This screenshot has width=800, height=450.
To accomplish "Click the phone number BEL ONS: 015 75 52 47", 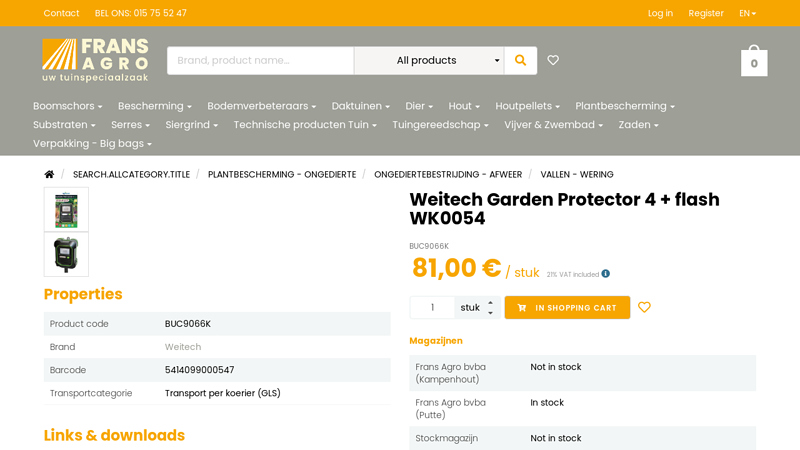I will 141,13.
